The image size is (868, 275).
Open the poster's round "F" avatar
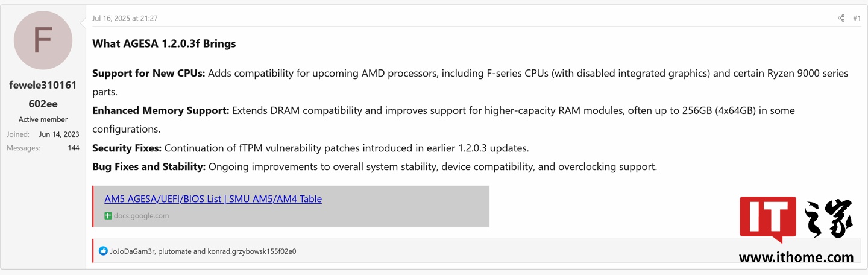pyautogui.click(x=43, y=40)
